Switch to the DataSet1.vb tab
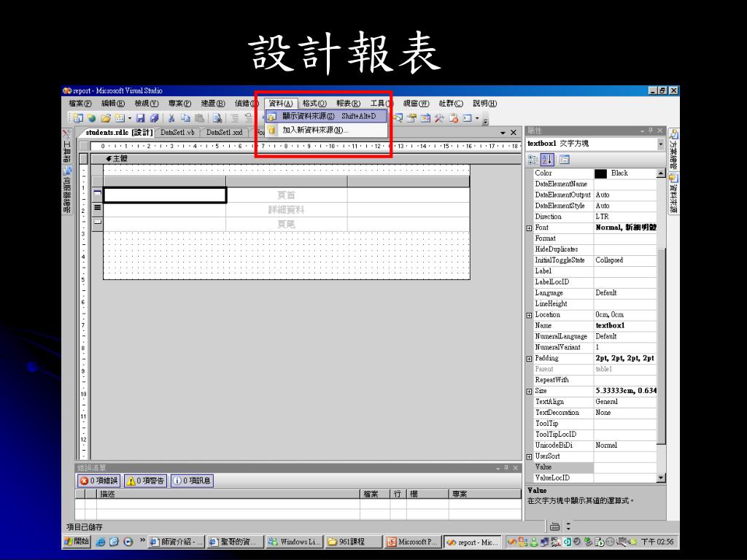The height and width of the screenshot is (560, 747). [x=178, y=133]
